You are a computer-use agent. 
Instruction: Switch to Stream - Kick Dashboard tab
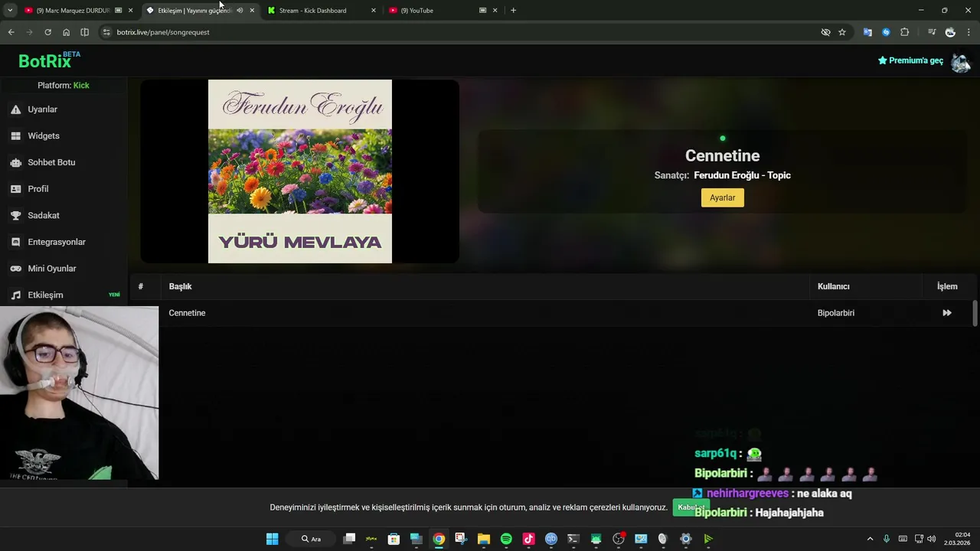pyautogui.click(x=312, y=11)
